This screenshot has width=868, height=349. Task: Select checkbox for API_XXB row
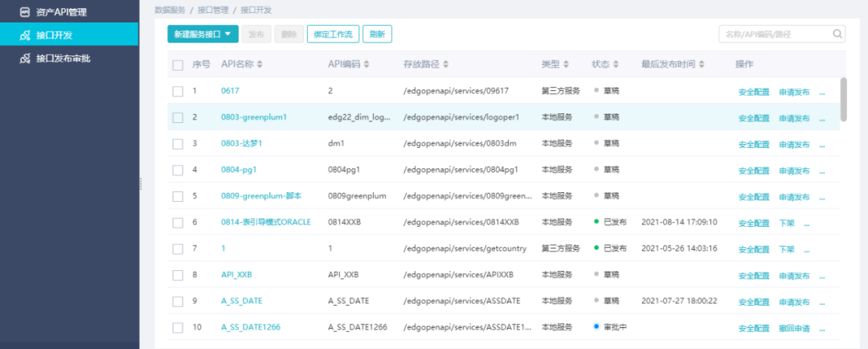click(x=178, y=275)
